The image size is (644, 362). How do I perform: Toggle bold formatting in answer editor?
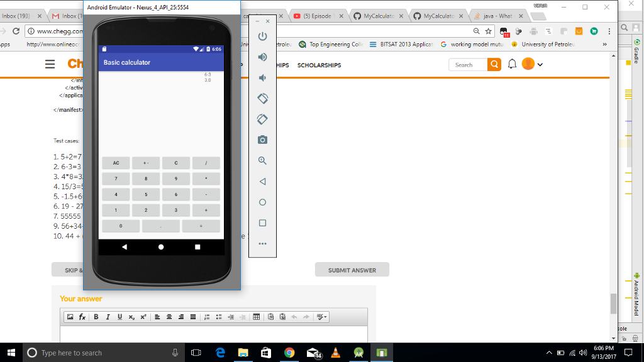tap(96, 317)
